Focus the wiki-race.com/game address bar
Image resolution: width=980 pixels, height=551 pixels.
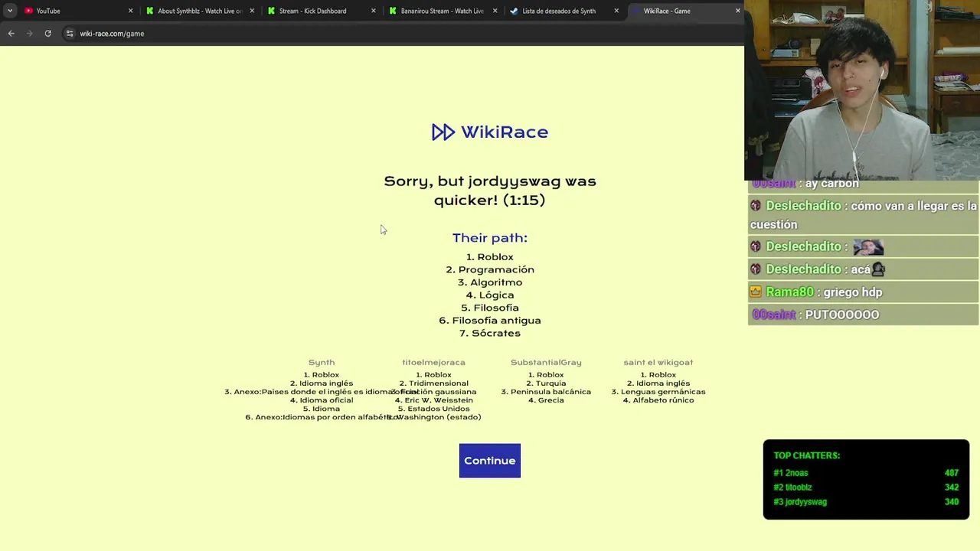112,34
